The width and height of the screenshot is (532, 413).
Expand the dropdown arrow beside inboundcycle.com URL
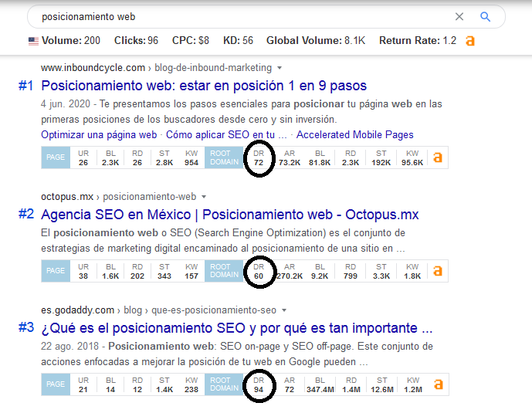pos(280,68)
